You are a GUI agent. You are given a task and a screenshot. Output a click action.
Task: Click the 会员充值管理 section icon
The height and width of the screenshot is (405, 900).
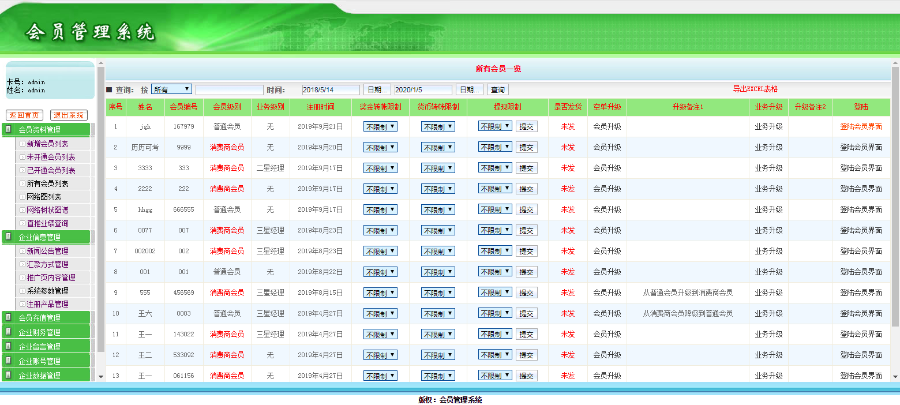click(x=9, y=317)
